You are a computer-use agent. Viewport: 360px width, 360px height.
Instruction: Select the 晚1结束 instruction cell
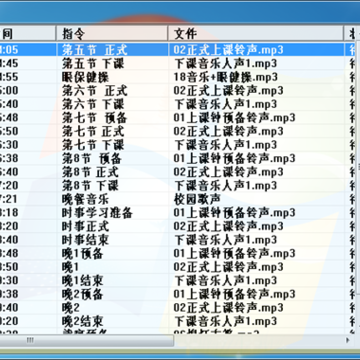[82, 281]
